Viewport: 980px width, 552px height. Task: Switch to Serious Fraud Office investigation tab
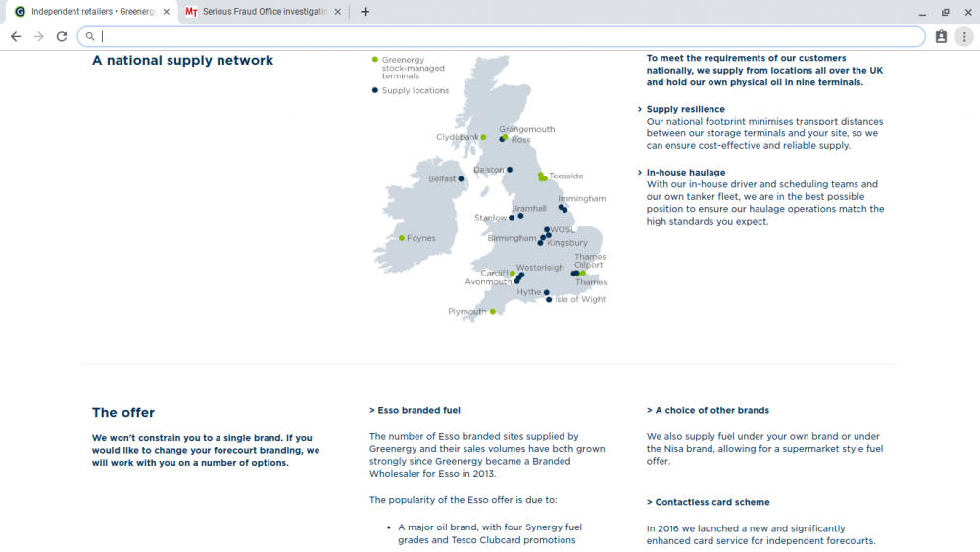click(264, 11)
